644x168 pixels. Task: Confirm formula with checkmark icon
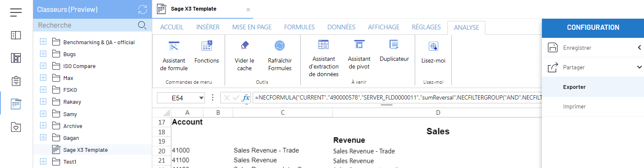236,98
